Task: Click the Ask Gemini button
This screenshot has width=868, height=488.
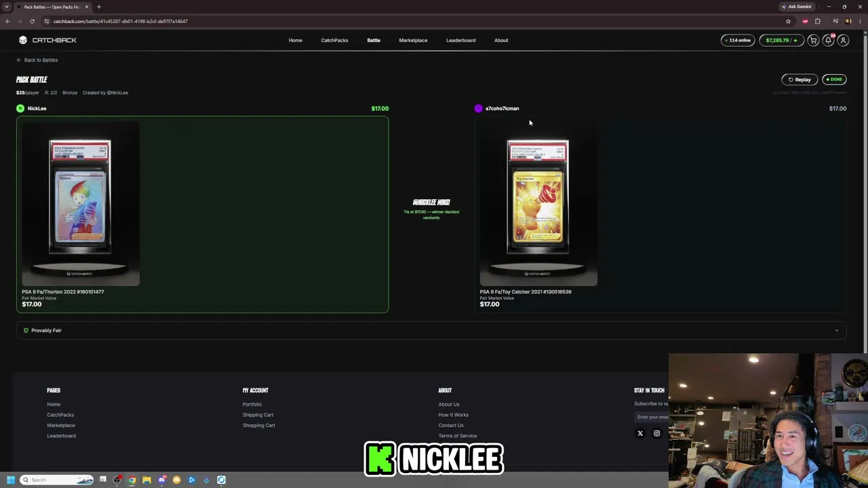Action: 796,7
